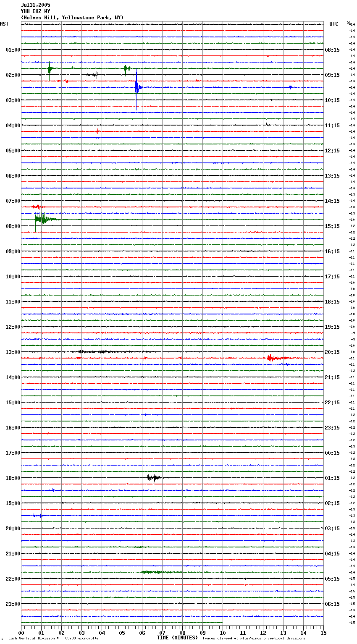Click the 05:15 UTC label
This screenshot has width=357, height=644.
click(332, 579)
